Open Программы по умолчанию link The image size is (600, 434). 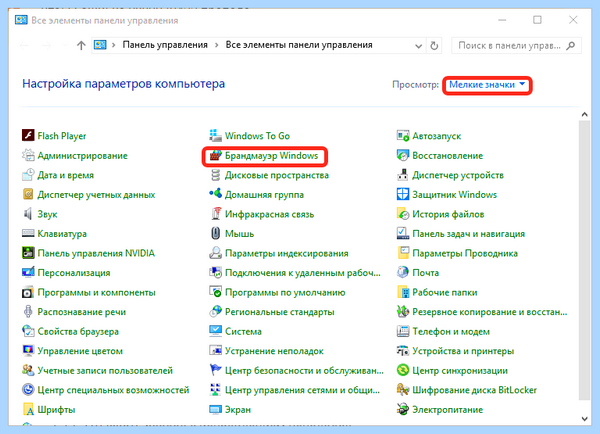click(285, 293)
